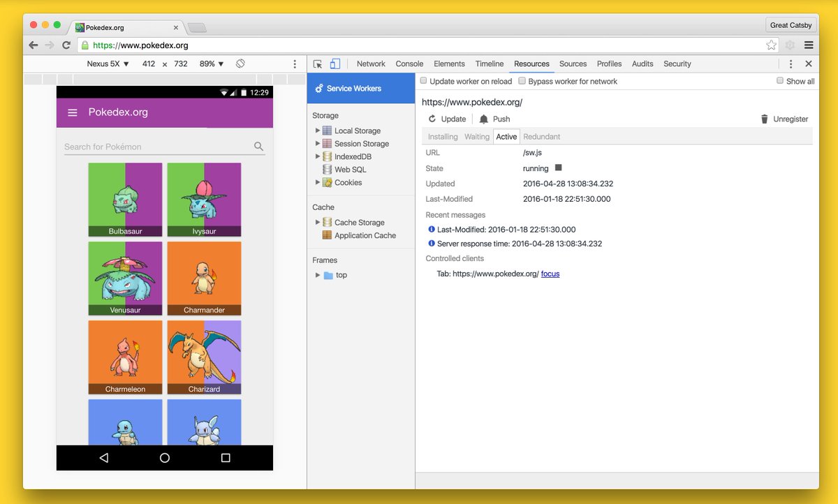This screenshot has height=504, width=838.
Task: Select the Redundant worker tab
Action: pyautogui.click(x=542, y=137)
